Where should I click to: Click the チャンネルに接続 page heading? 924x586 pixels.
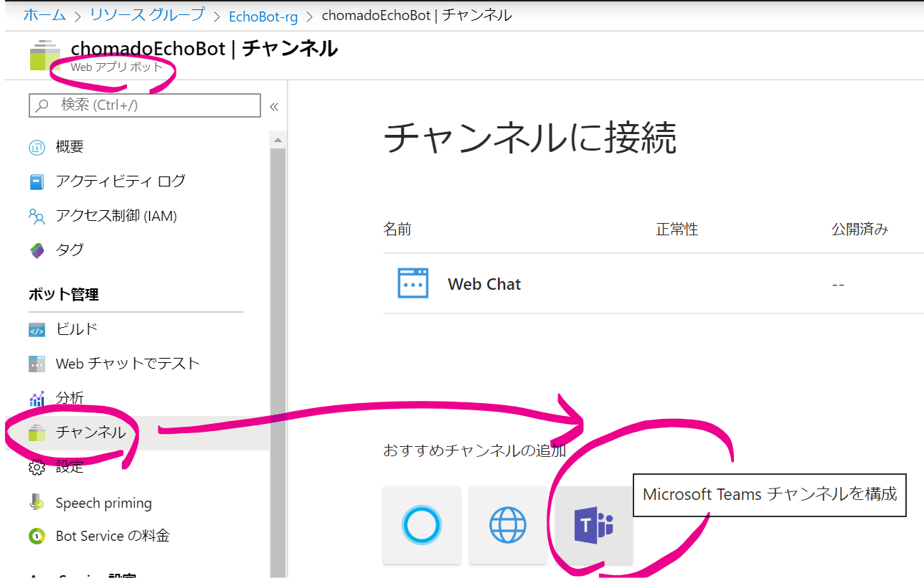[530, 138]
